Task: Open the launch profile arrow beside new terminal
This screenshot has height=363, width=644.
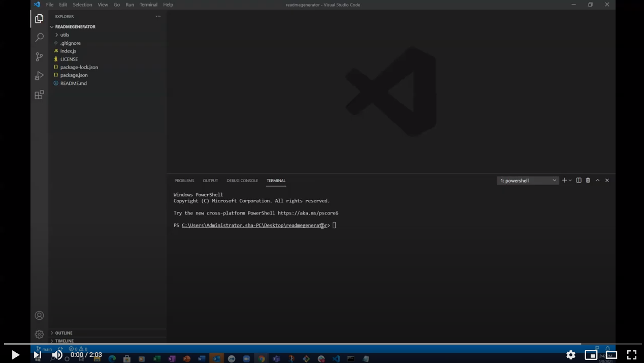Action: coord(570,180)
